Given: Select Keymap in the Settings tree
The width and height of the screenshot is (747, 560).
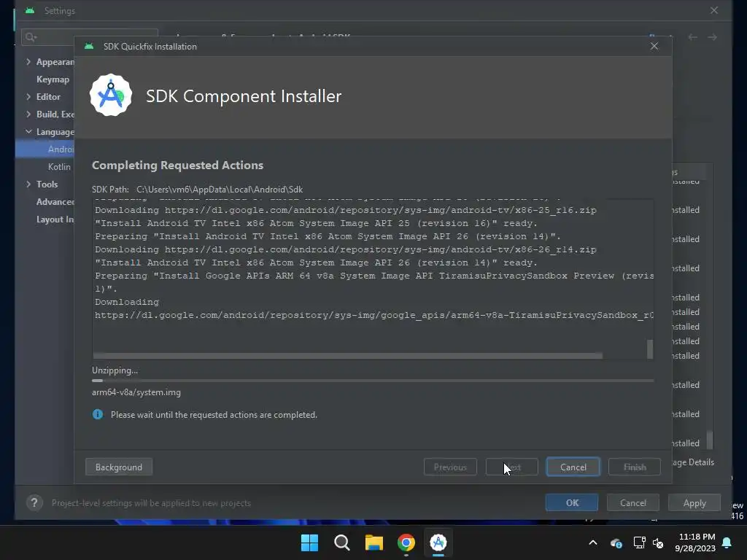Looking at the screenshot, I should pyautogui.click(x=53, y=79).
